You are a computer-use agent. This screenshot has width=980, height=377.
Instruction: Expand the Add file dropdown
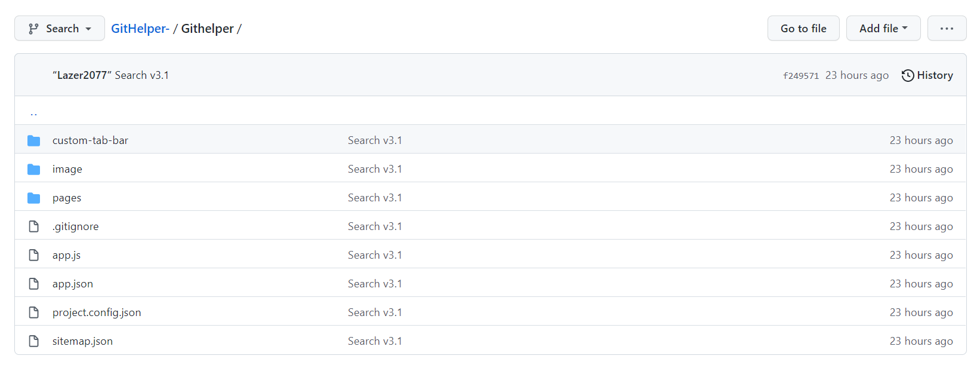tap(883, 28)
